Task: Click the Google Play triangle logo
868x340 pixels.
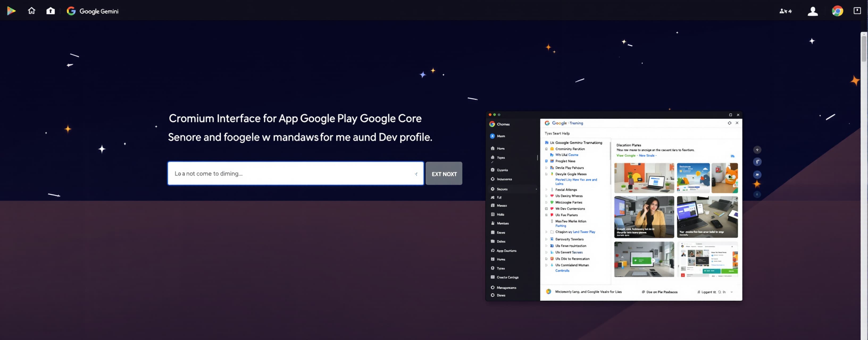Action: click(11, 11)
